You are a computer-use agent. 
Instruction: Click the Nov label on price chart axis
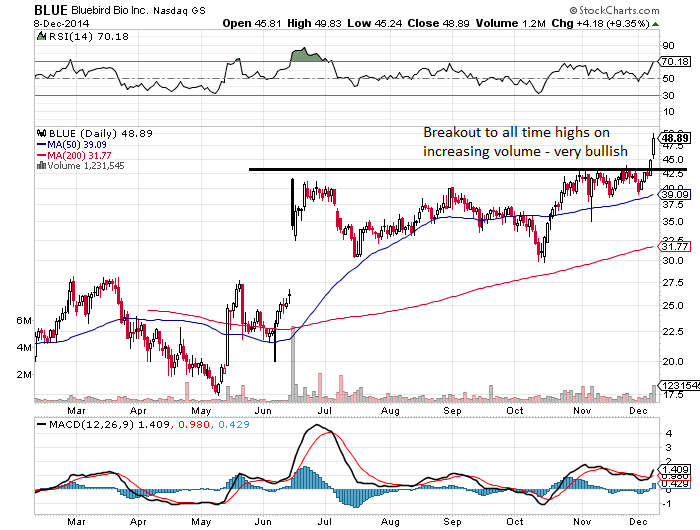582,410
